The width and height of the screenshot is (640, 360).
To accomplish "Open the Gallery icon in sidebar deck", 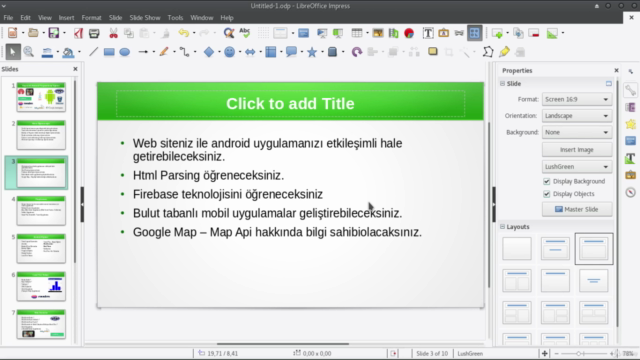I will 631,175.
